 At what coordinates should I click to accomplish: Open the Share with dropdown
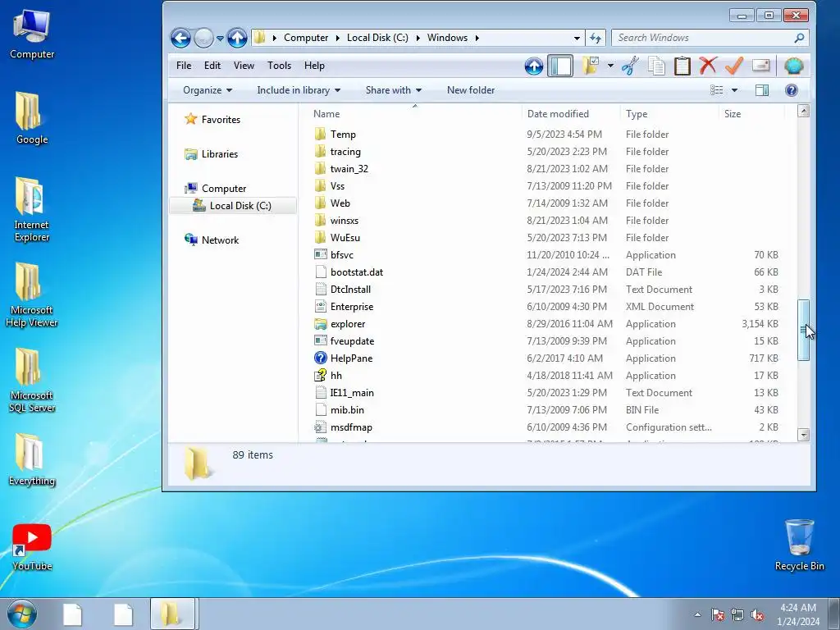[393, 90]
